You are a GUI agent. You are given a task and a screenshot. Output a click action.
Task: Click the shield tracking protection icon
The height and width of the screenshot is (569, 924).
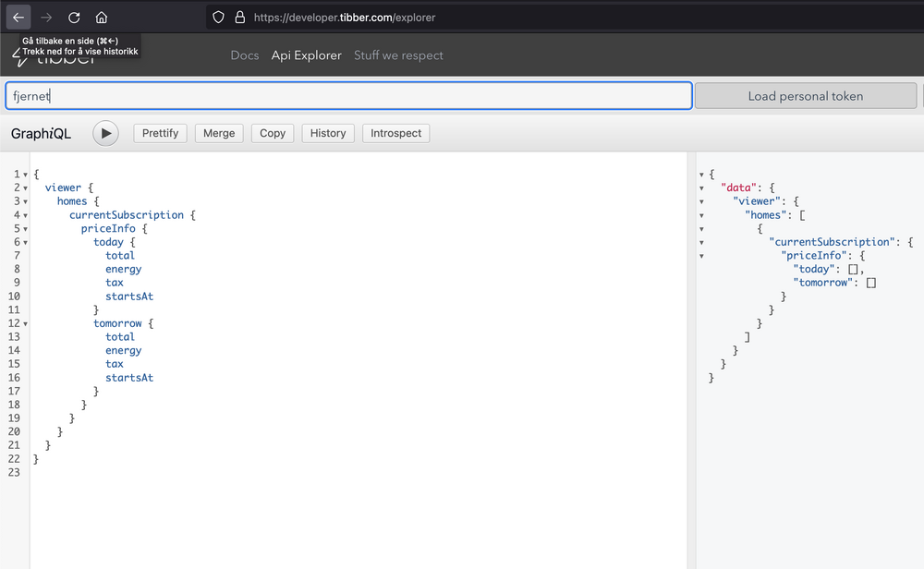[219, 17]
